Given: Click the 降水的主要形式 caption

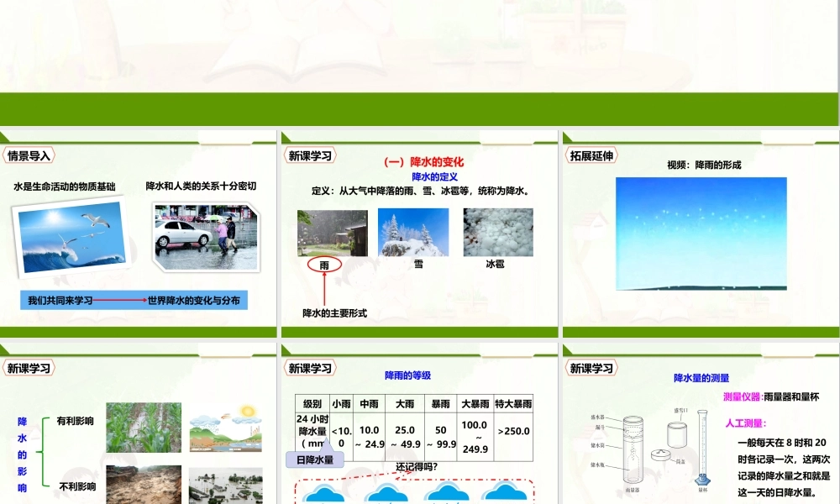Looking at the screenshot, I should [334, 313].
